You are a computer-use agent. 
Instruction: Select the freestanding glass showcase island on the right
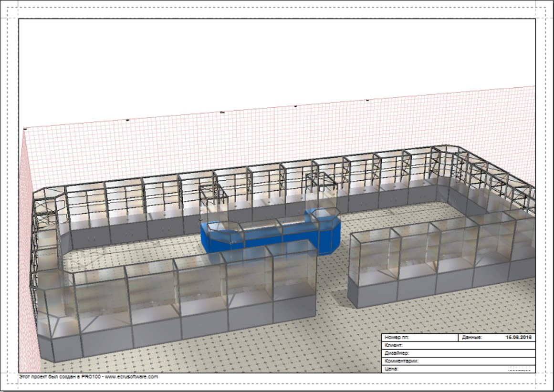(442, 259)
